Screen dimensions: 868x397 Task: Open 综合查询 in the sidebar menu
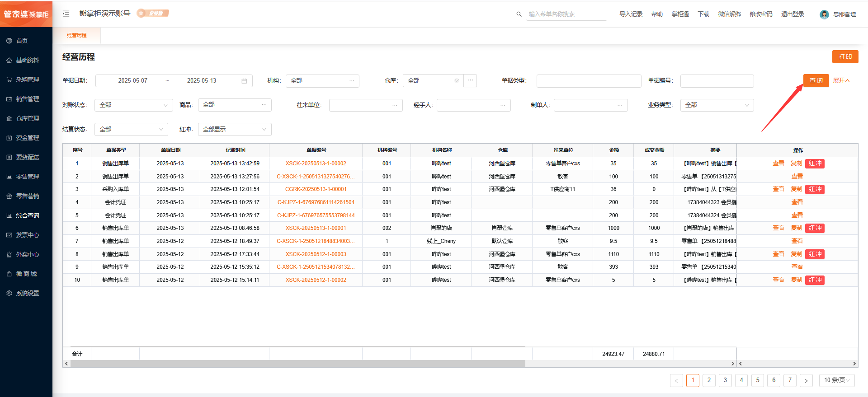pos(28,215)
